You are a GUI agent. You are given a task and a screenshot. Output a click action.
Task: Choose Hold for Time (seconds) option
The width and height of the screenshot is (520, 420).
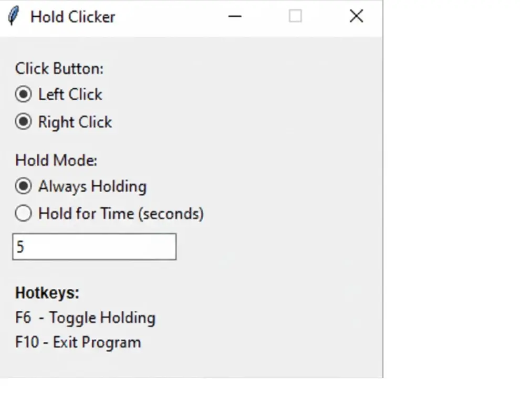click(x=23, y=213)
